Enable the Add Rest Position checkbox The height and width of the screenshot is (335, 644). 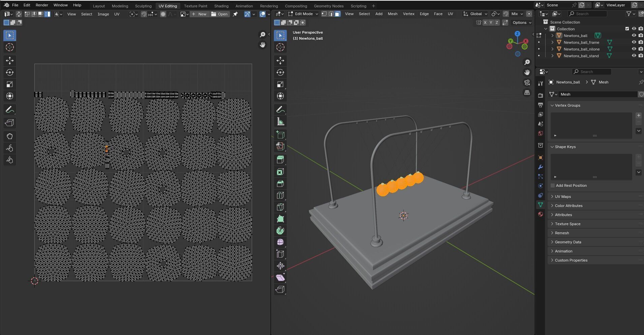tap(553, 186)
